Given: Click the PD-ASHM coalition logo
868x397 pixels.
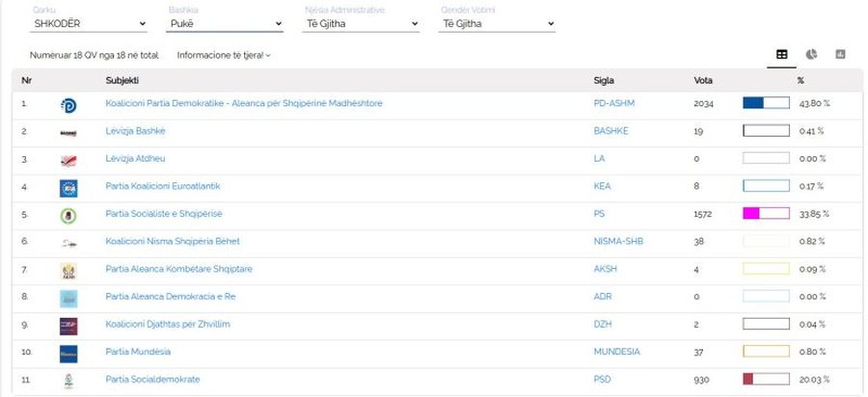Looking at the screenshot, I should tap(68, 105).
